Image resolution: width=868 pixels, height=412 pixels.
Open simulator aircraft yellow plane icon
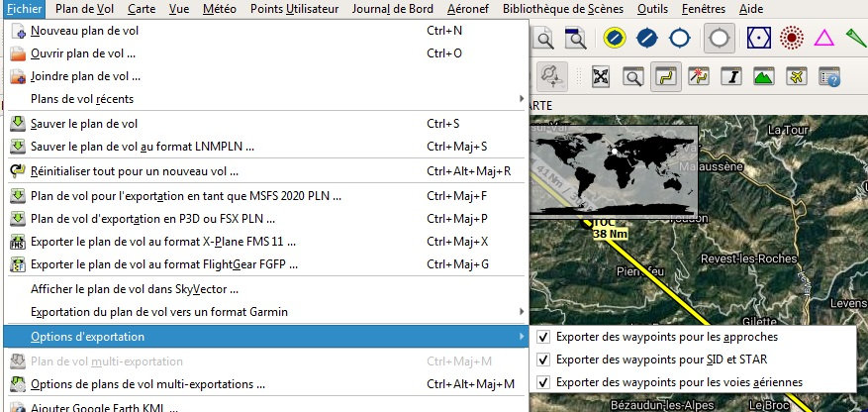(797, 76)
